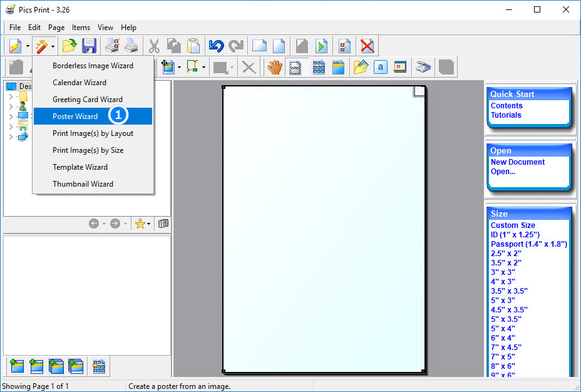This screenshot has width=581, height=392.
Task: Open the Page menu
Action: pos(56,28)
